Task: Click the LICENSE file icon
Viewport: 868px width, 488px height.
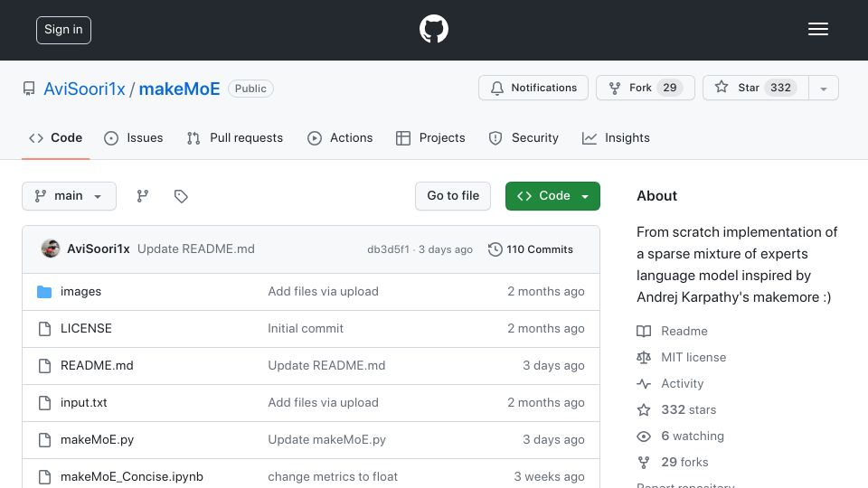Action: [x=44, y=329]
